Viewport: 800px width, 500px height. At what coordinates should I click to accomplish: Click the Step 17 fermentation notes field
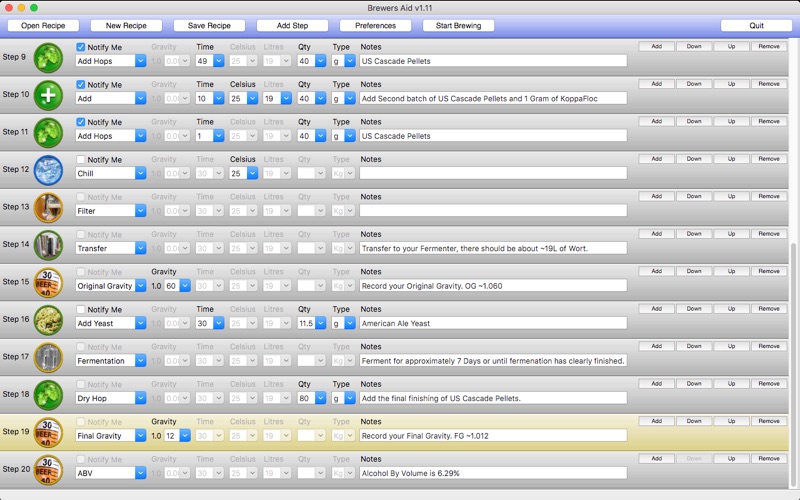pyautogui.click(x=493, y=361)
